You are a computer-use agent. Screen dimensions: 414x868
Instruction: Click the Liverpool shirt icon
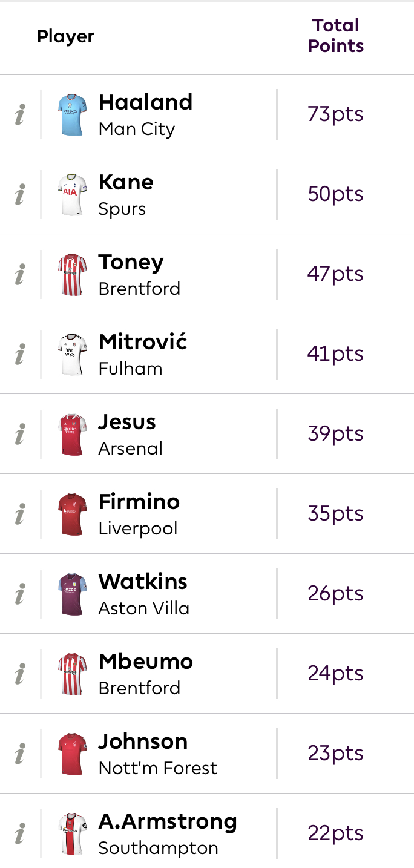tap(72, 513)
